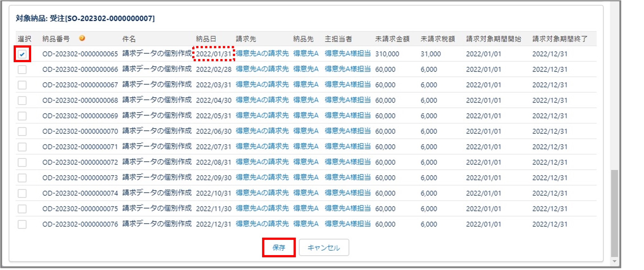Click the 主担当者 column header
This screenshot has width=644, height=270.
(x=338, y=39)
